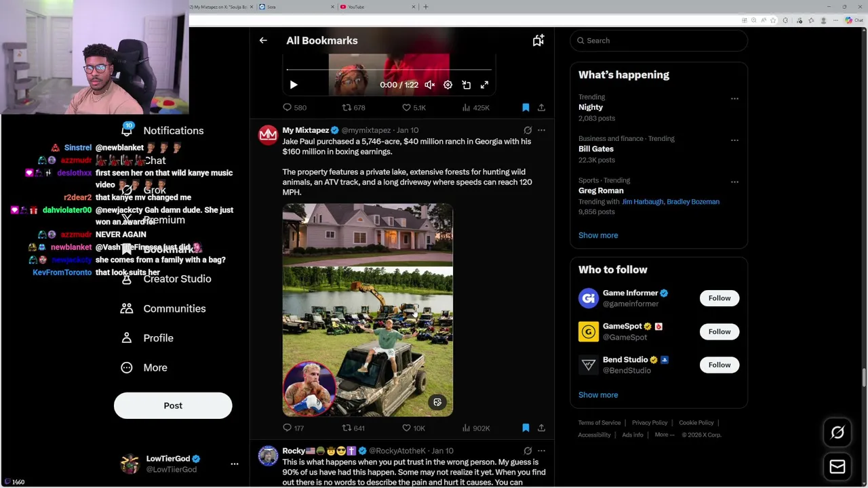Viewport: 868px width, 488px height.
Task: Follow GameSpot
Action: 719,331
